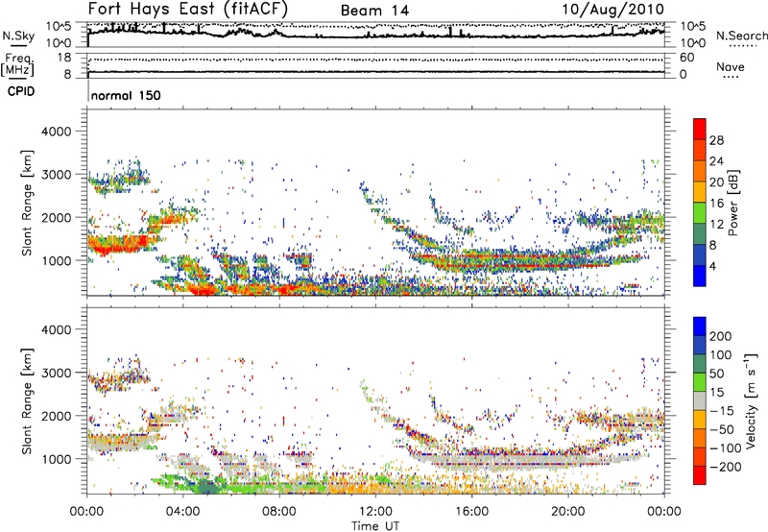Screen dimensions: 768x532
Task: Click the solid line sample under N.Sky
Action: point(18,45)
